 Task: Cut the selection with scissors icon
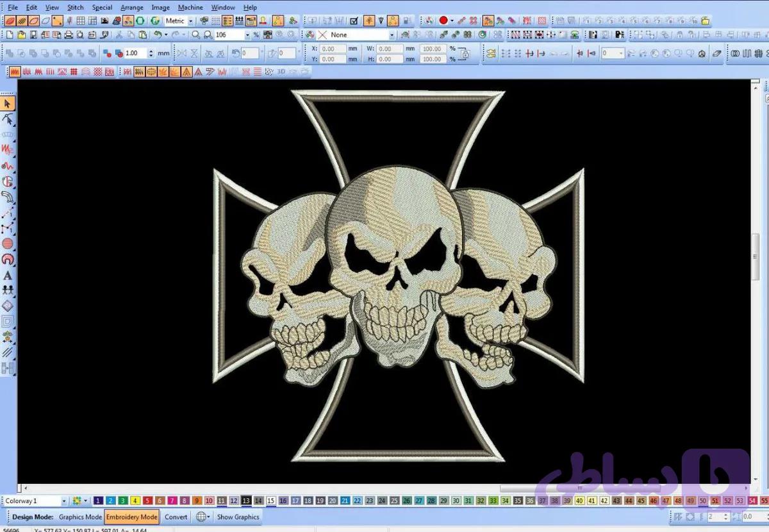click(x=120, y=35)
